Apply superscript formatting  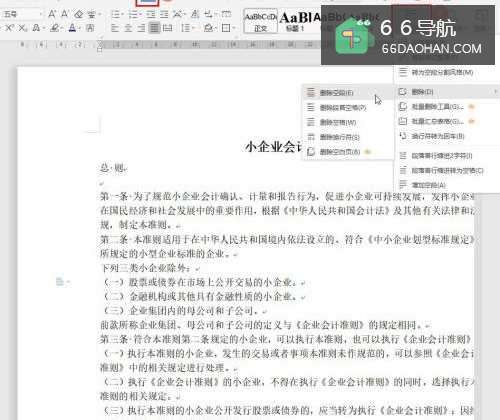tap(9, 28)
